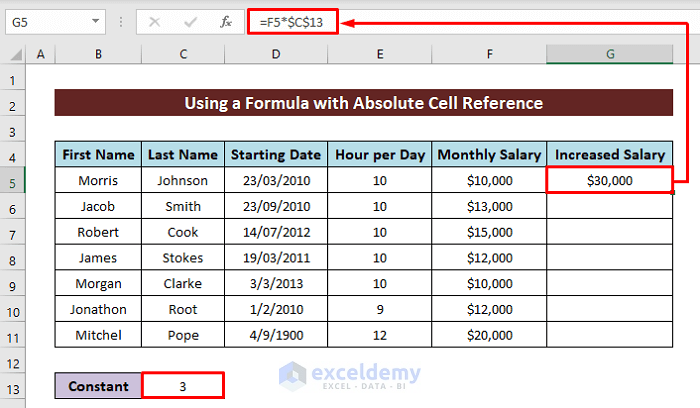
Task: Click the Enter checkmark formula bar icon
Action: click(191, 22)
